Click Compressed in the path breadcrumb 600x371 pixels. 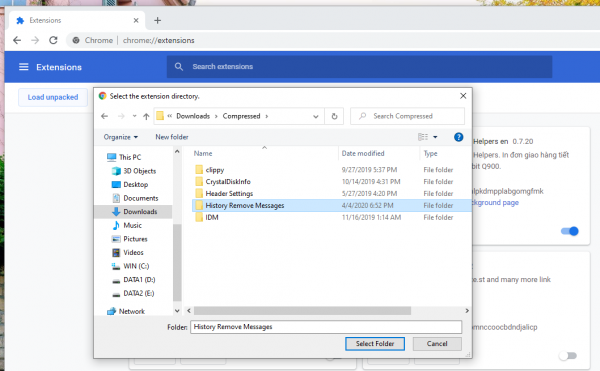(x=241, y=116)
